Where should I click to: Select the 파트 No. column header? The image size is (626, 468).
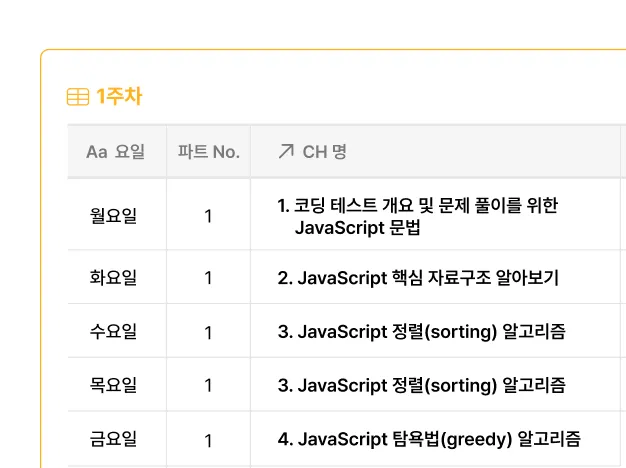tap(209, 152)
